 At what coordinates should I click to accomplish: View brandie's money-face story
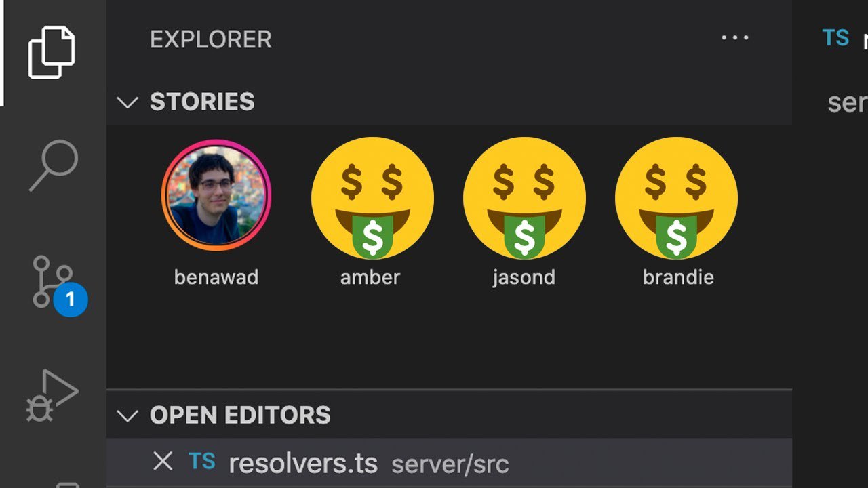pos(676,198)
